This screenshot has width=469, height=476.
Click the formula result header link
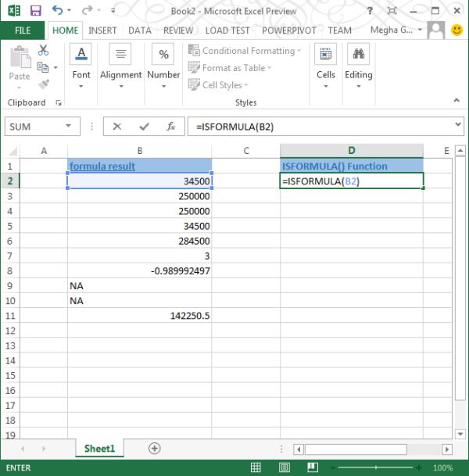pyautogui.click(x=102, y=166)
